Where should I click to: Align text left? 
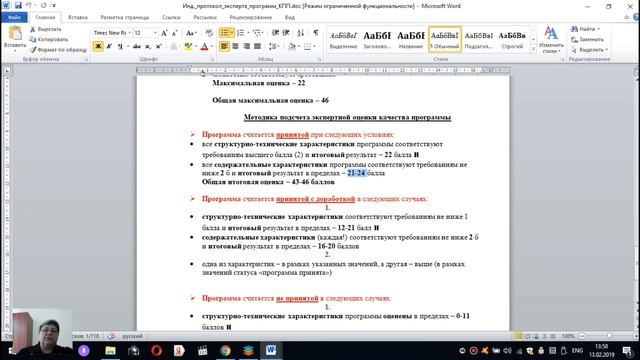click(224, 47)
